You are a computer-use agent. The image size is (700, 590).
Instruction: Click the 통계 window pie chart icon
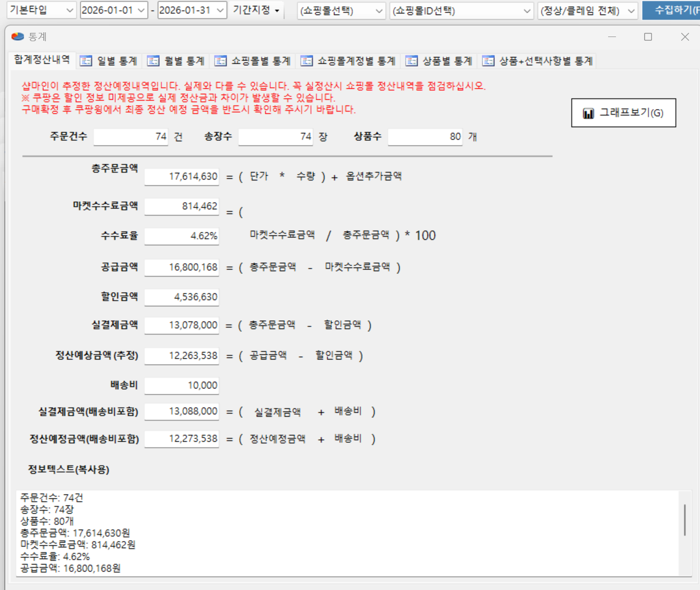pyautogui.click(x=18, y=37)
